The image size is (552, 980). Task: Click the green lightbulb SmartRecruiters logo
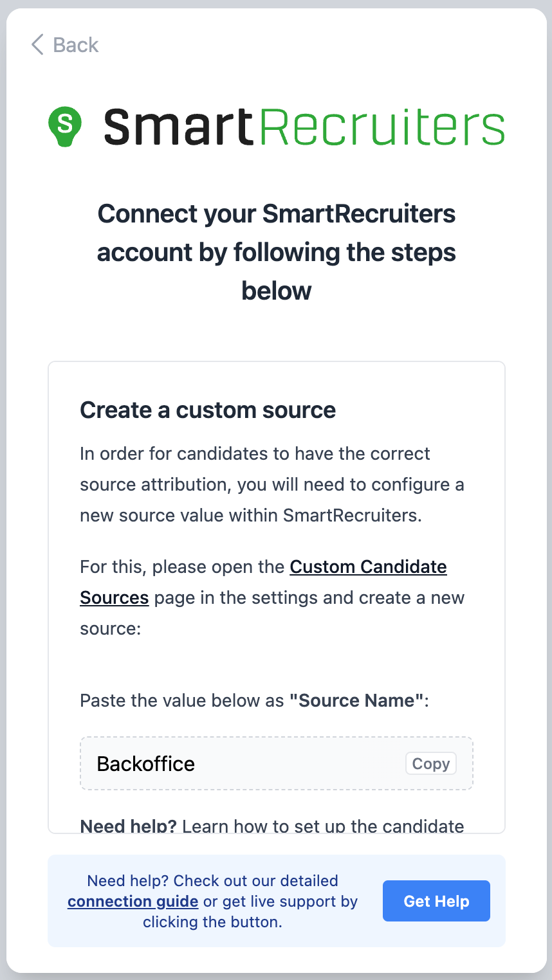point(65,125)
